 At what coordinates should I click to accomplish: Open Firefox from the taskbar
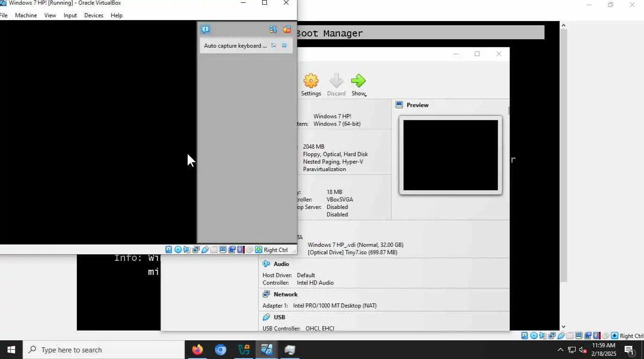(198, 350)
